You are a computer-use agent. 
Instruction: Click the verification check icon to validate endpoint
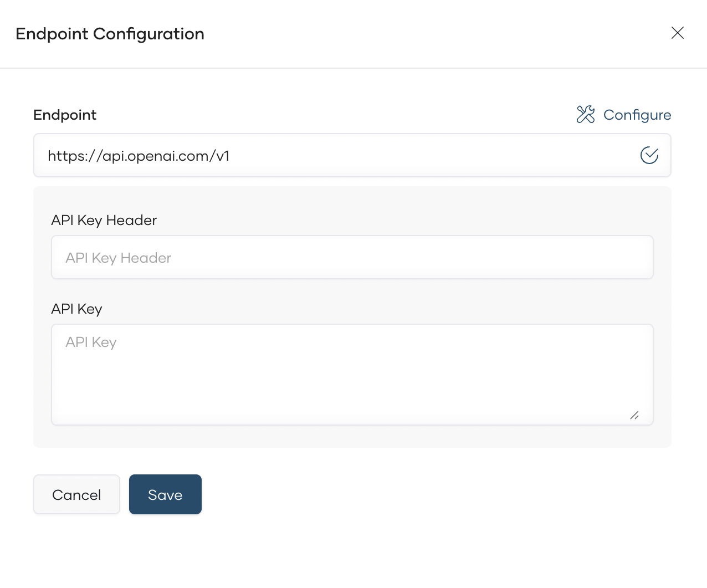coord(649,155)
